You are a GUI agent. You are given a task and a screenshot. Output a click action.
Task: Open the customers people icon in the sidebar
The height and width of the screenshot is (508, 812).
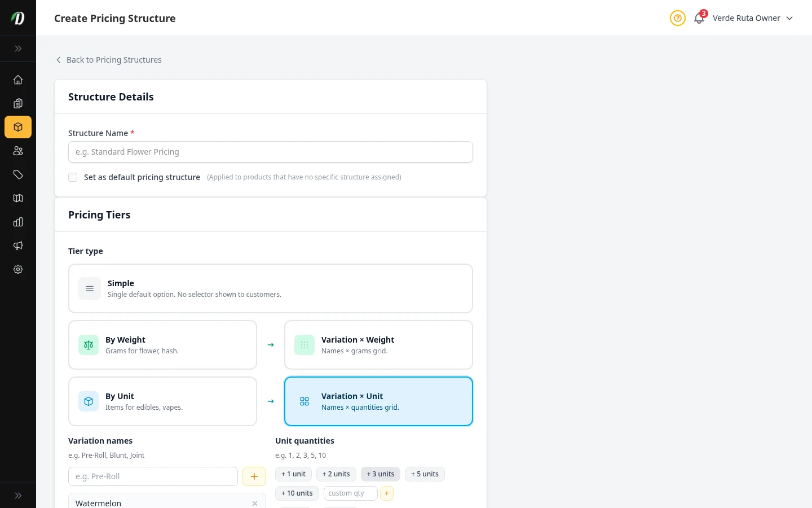pyautogui.click(x=18, y=151)
